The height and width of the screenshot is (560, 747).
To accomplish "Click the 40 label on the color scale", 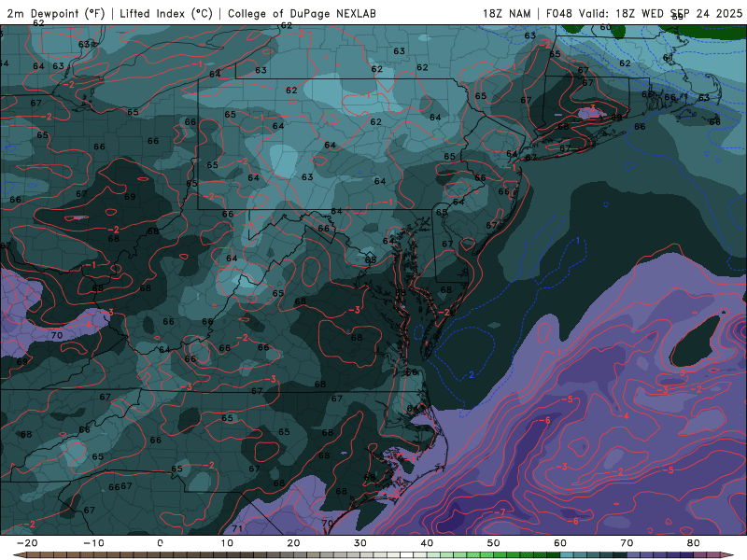I will (x=427, y=543).
